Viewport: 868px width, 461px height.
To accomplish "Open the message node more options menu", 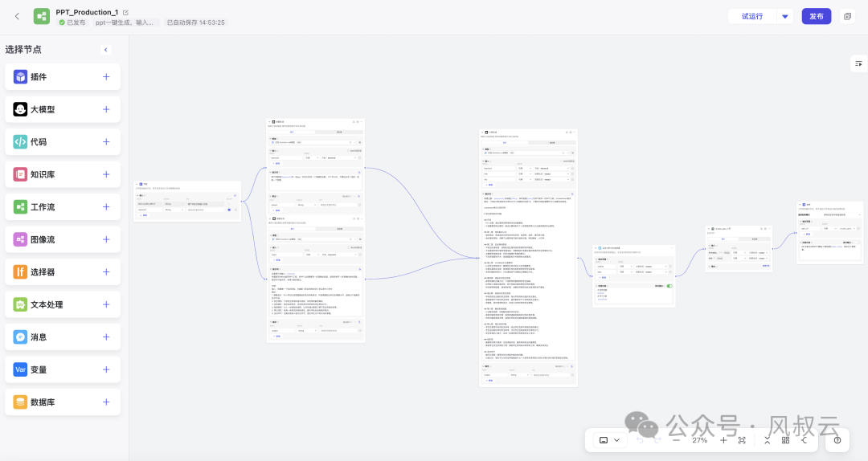I will click(672, 248).
